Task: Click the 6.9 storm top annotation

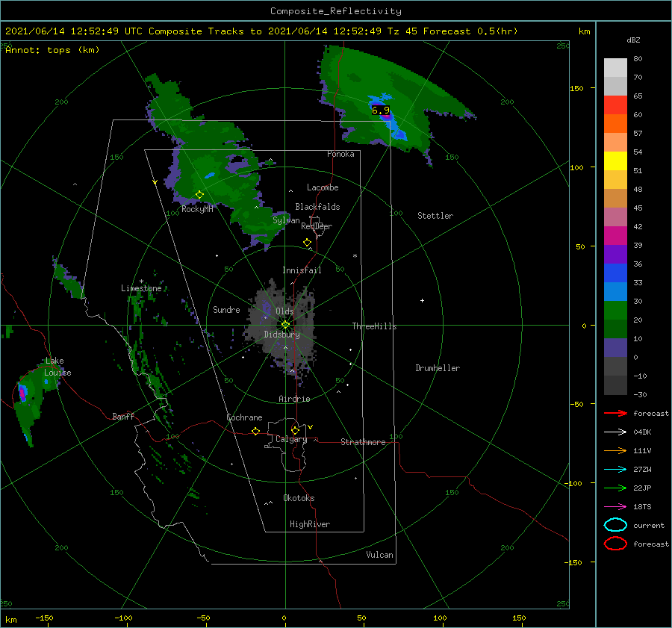Action: [x=381, y=111]
